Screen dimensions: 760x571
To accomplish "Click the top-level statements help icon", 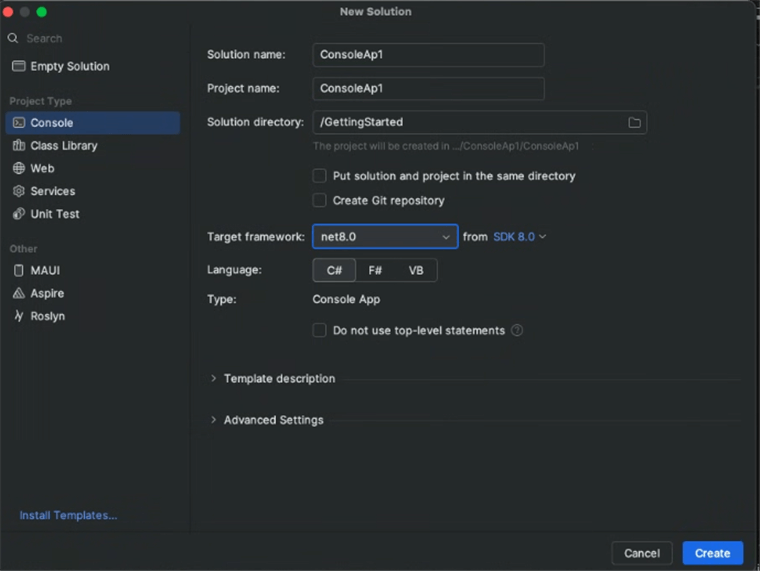I will pos(517,331).
